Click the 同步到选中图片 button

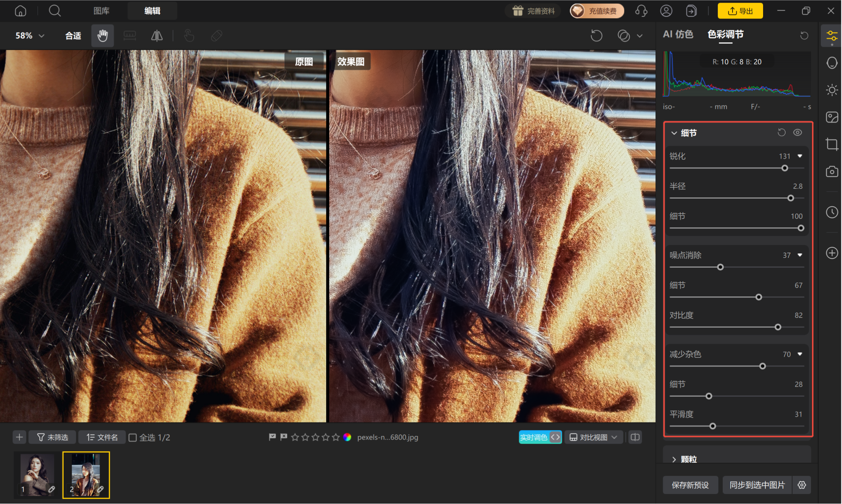[x=757, y=485]
